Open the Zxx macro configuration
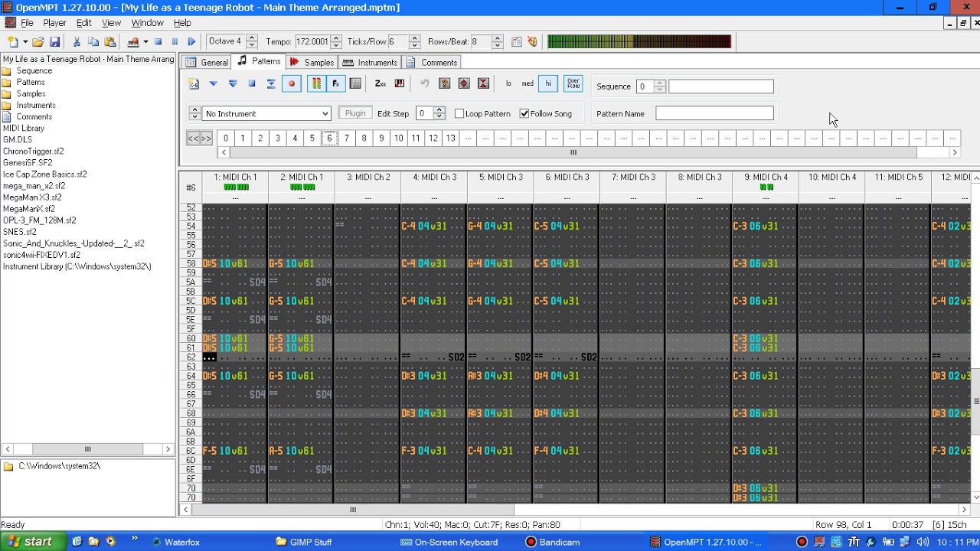This screenshot has width=980, height=551. (x=381, y=84)
